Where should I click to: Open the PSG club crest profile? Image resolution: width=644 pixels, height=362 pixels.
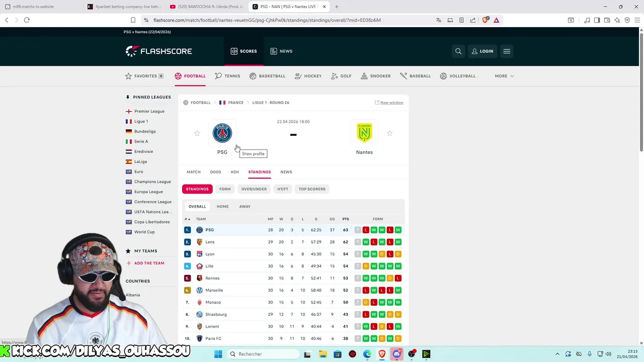[222, 133]
